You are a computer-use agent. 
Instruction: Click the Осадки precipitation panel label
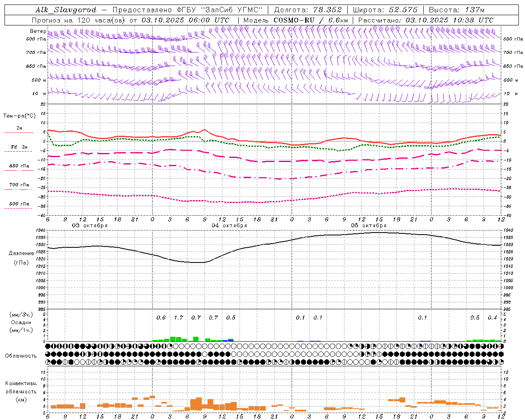21,322
